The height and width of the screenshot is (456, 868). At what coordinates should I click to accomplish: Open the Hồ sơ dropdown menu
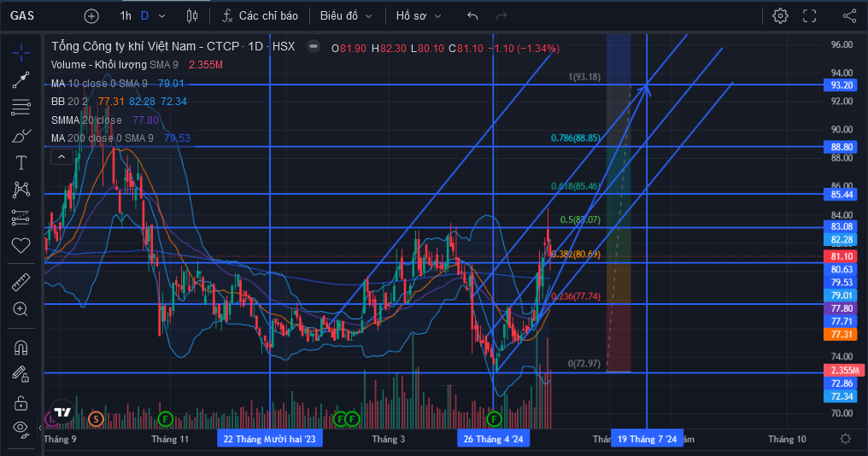[x=419, y=16]
